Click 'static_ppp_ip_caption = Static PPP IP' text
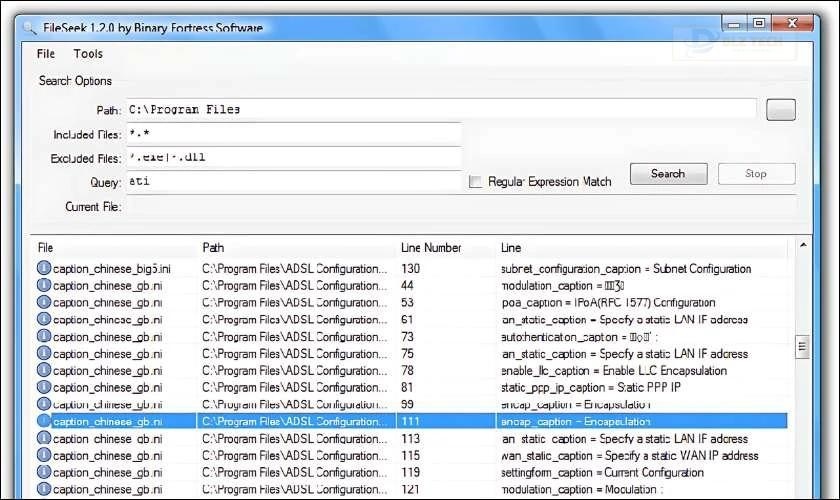The image size is (840, 500). [x=590, y=387]
